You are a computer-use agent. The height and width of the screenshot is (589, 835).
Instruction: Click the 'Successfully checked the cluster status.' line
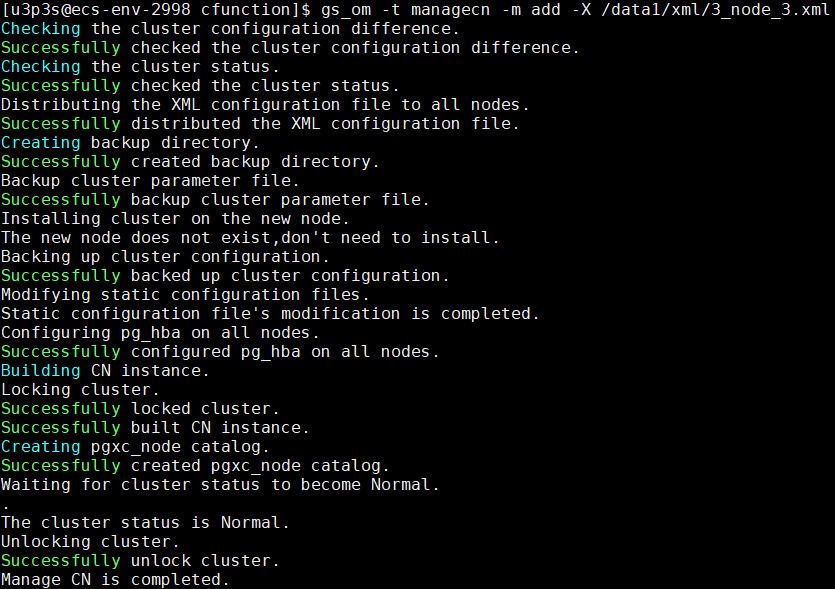coord(200,86)
